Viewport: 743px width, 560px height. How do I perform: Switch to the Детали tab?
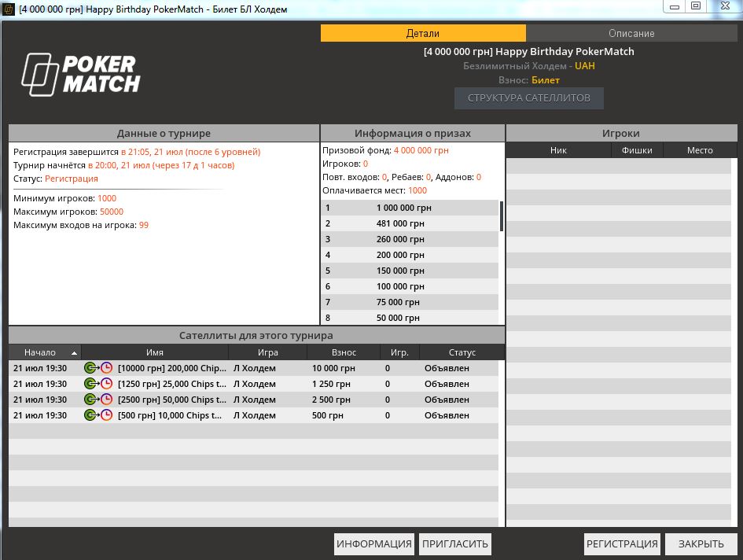pos(423,33)
